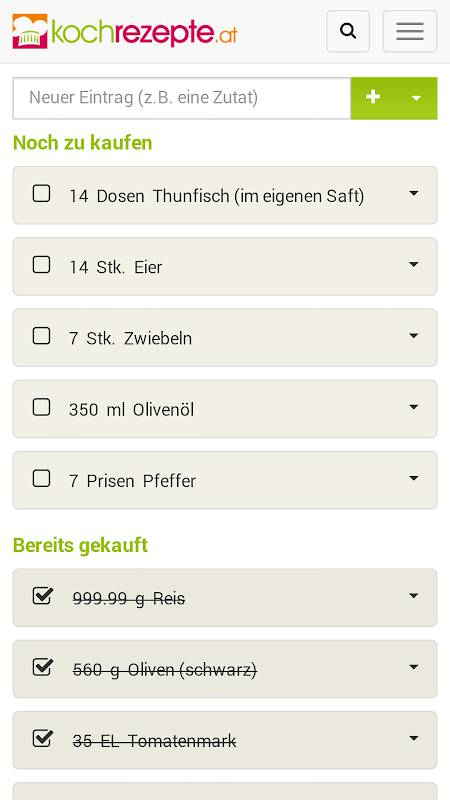This screenshot has height=800, width=450.
Task: Uncheck the 999.99 g Reis item
Action: (42, 595)
